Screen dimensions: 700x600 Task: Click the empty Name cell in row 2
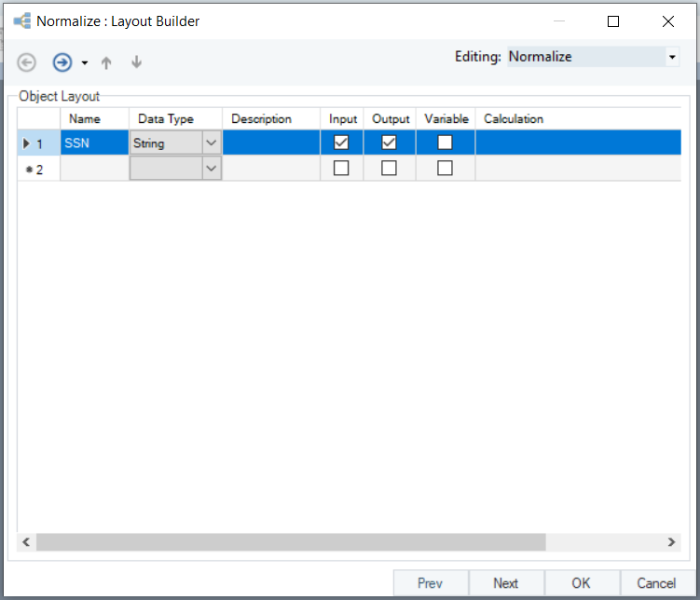click(x=94, y=169)
